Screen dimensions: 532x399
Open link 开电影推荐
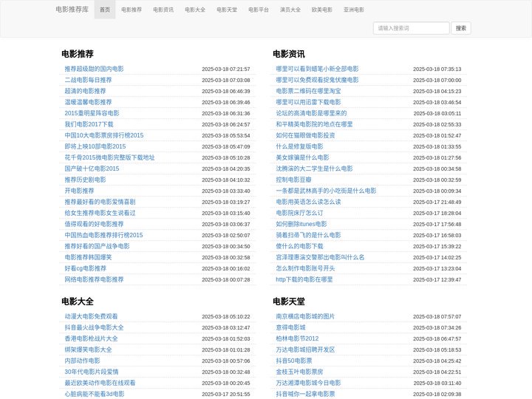point(79,191)
